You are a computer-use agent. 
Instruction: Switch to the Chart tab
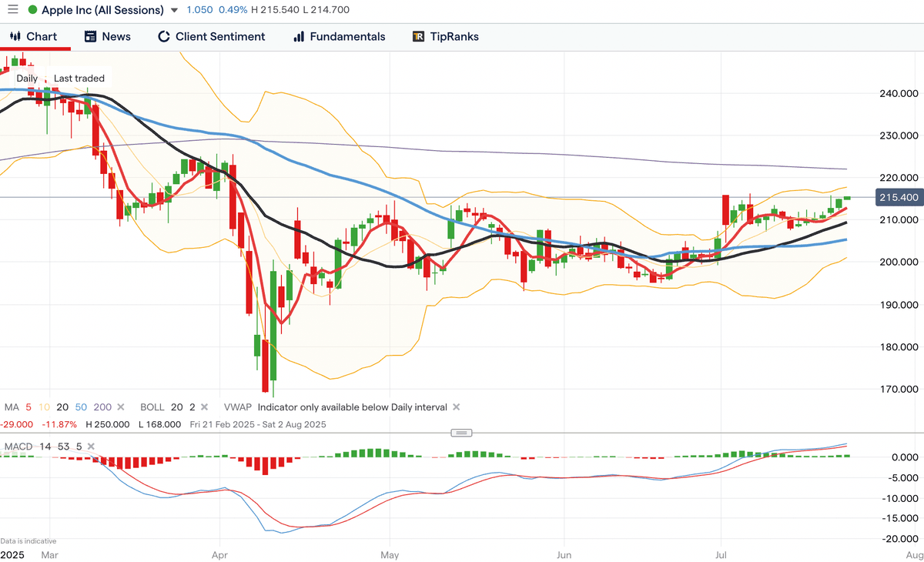(34, 36)
